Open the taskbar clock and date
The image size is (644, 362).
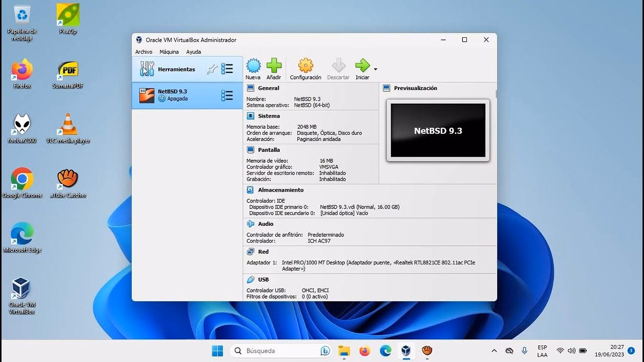(x=609, y=350)
